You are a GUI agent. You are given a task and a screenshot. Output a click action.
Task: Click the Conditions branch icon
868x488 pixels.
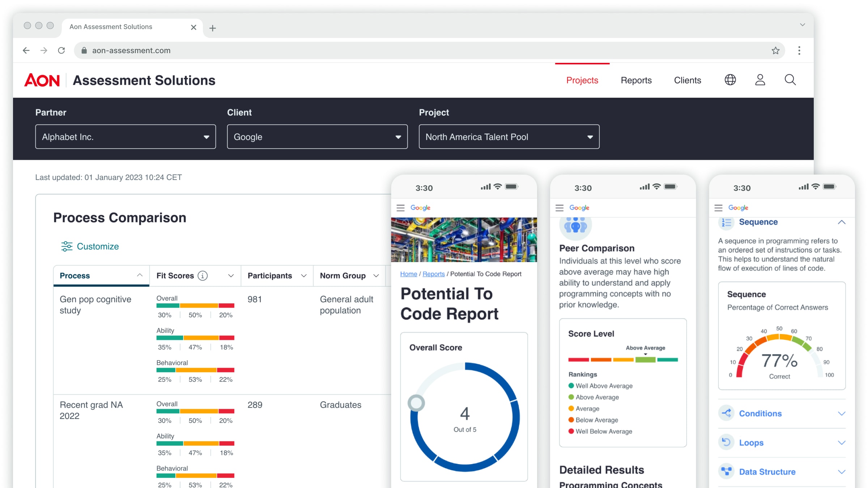coord(726,413)
